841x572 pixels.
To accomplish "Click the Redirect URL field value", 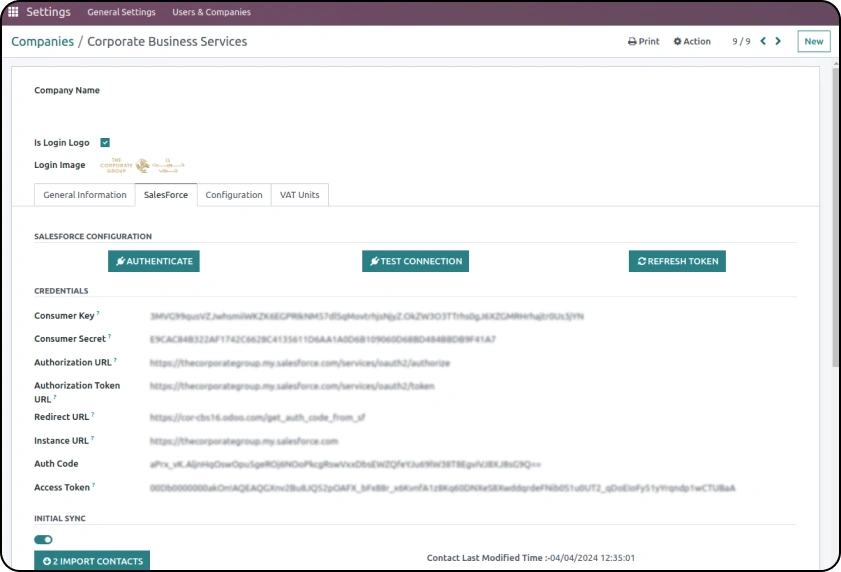I will 257,417.
